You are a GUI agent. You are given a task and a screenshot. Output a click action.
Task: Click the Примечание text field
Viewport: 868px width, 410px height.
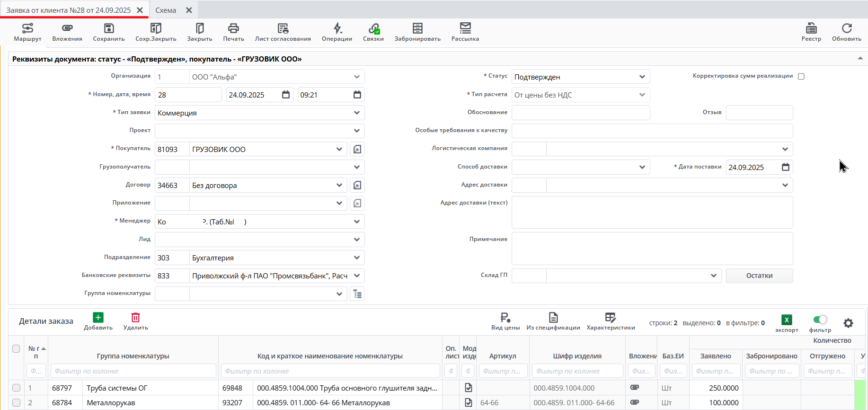(x=652, y=248)
